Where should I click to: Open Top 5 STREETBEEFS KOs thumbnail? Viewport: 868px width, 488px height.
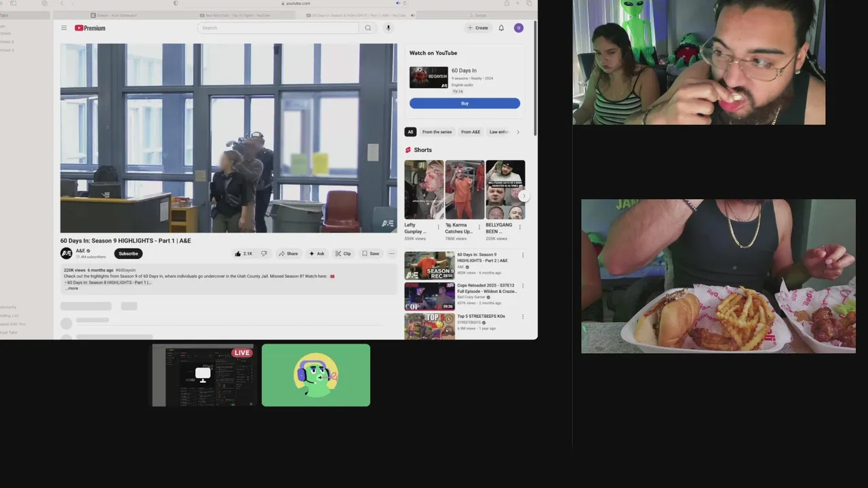click(x=430, y=326)
